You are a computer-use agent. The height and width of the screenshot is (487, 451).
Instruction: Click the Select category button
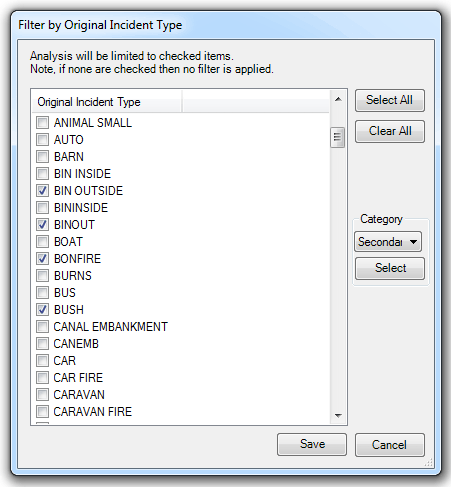(x=390, y=268)
